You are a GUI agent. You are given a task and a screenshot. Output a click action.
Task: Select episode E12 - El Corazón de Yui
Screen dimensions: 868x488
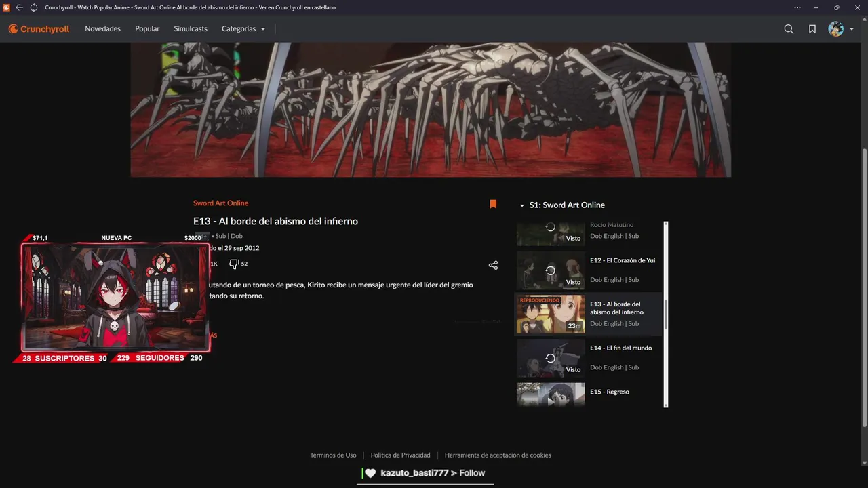[623, 260]
